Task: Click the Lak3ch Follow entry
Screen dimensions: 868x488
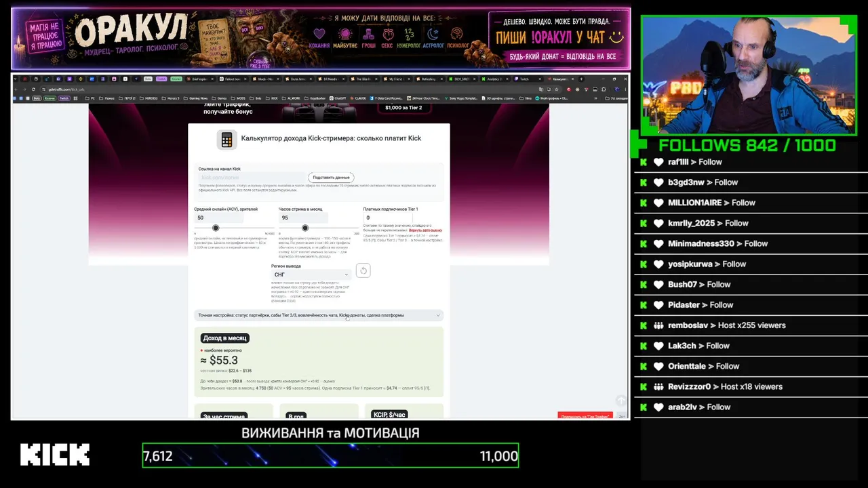Action: click(698, 346)
